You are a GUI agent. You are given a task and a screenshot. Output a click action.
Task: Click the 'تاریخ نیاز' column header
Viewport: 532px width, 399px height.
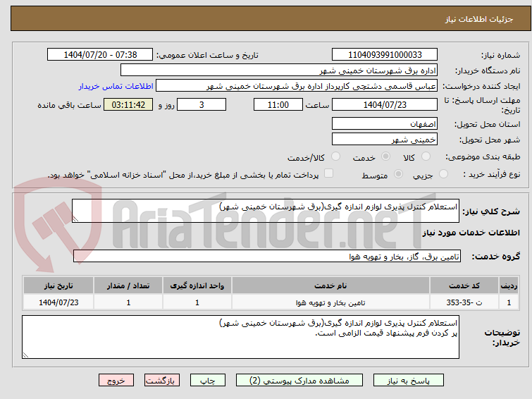[58, 286]
